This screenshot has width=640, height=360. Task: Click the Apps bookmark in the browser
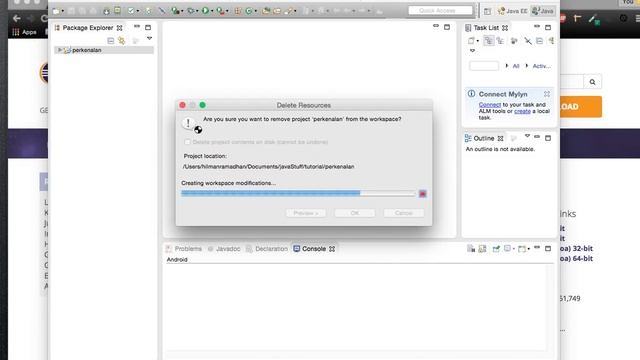24,32
